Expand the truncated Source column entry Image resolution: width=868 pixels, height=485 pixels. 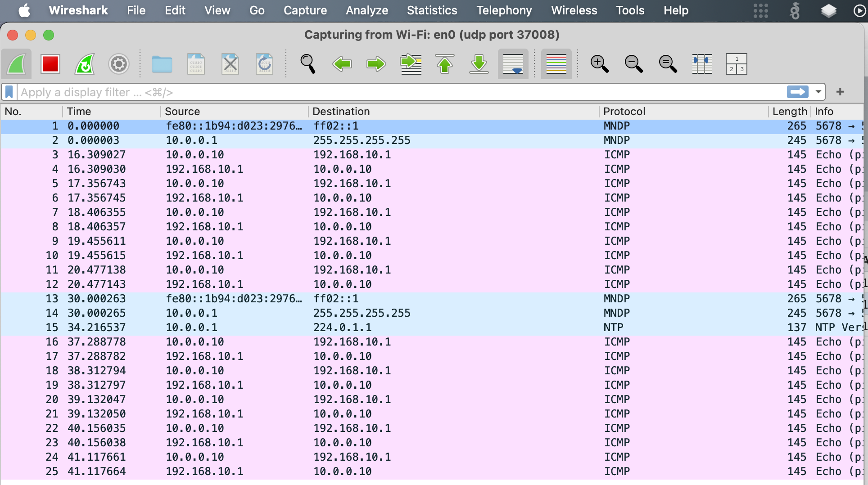pyautogui.click(x=301, y=126)
